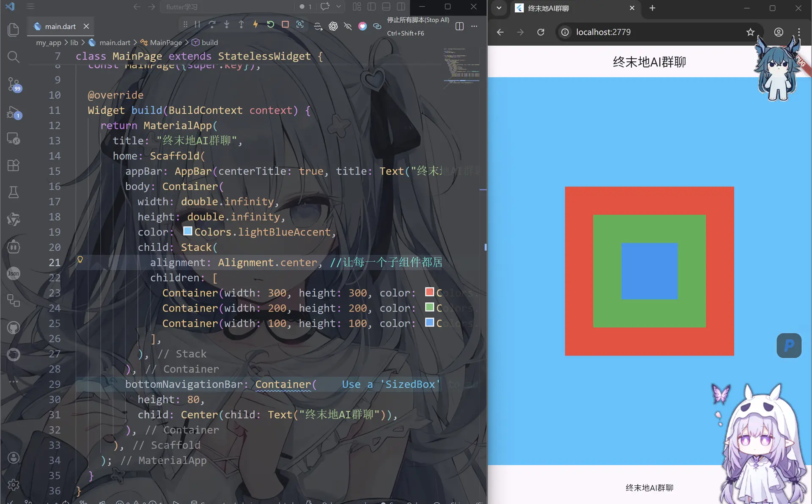Show additional views via ellipsis in activity bar
This screenshot has height=504, width=812.
point(14,382)
